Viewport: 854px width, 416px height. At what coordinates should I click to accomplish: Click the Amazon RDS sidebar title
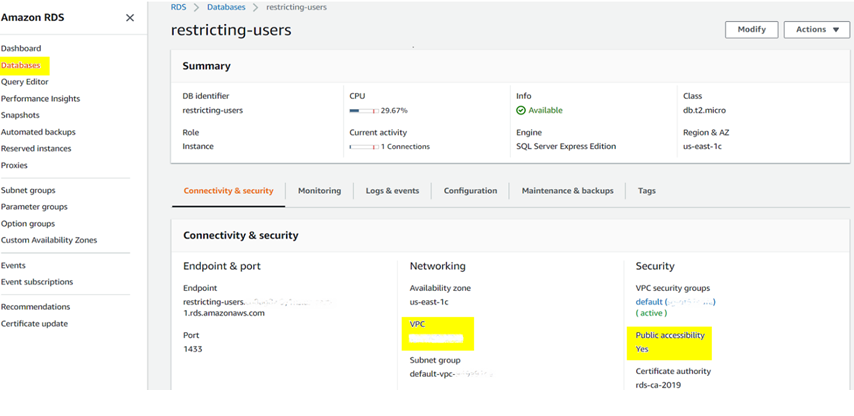point(32,17)
